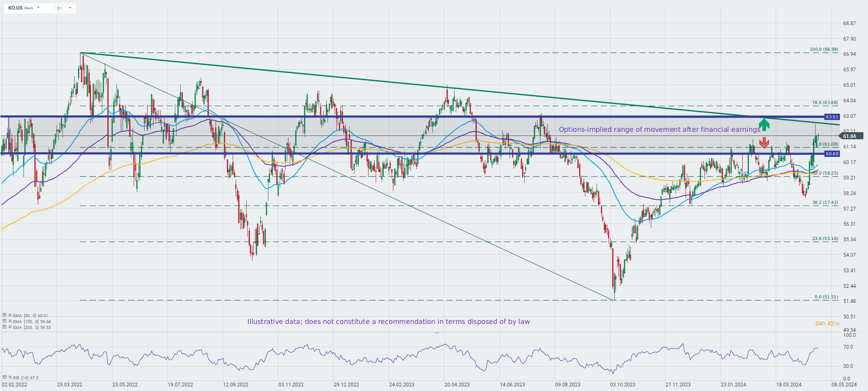The image size is (868, 391).
Task: Click the 03.11.2022 date on time axis
Action: click(x=291, y=384)
